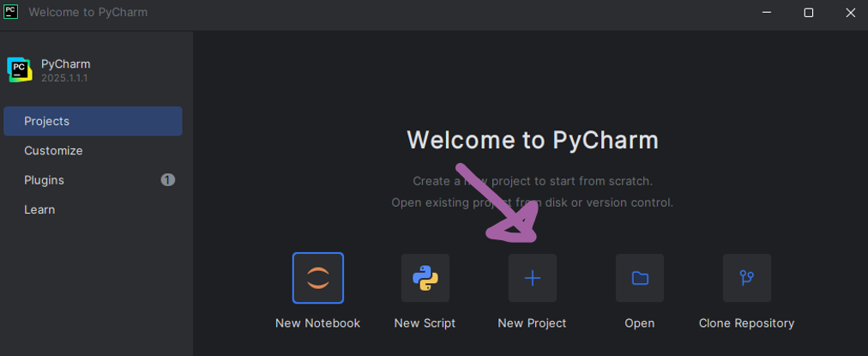Viewport: 868px width, 356px height.
Task: Maximize the Welcome to PyCharm window
Action: pyautogui.click(x=809, y=13)
